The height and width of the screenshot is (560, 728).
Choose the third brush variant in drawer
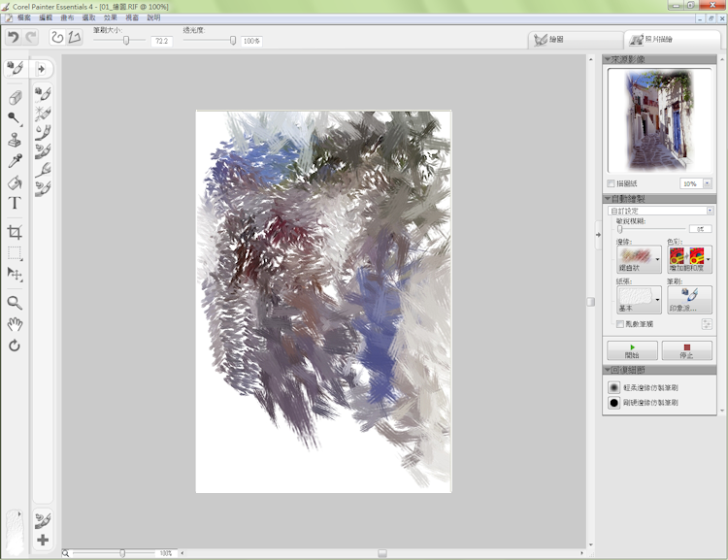tap(43, 132)
